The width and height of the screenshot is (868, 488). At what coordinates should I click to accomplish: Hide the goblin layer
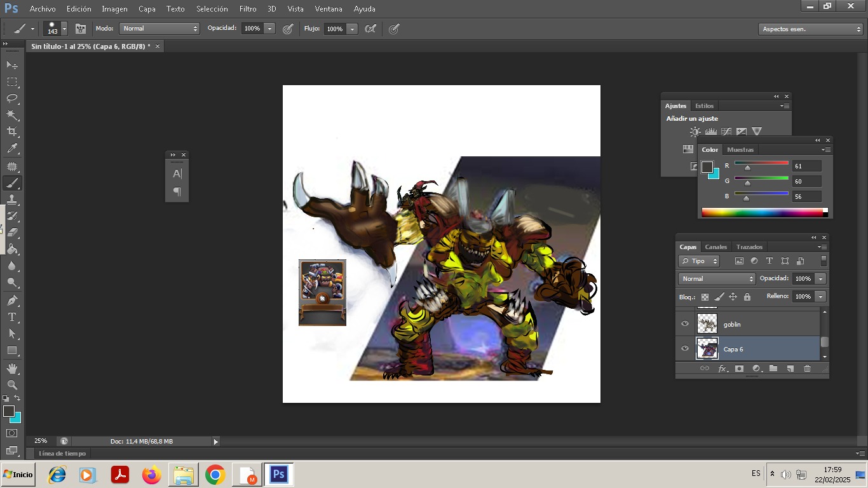click(x=685, y=324)
